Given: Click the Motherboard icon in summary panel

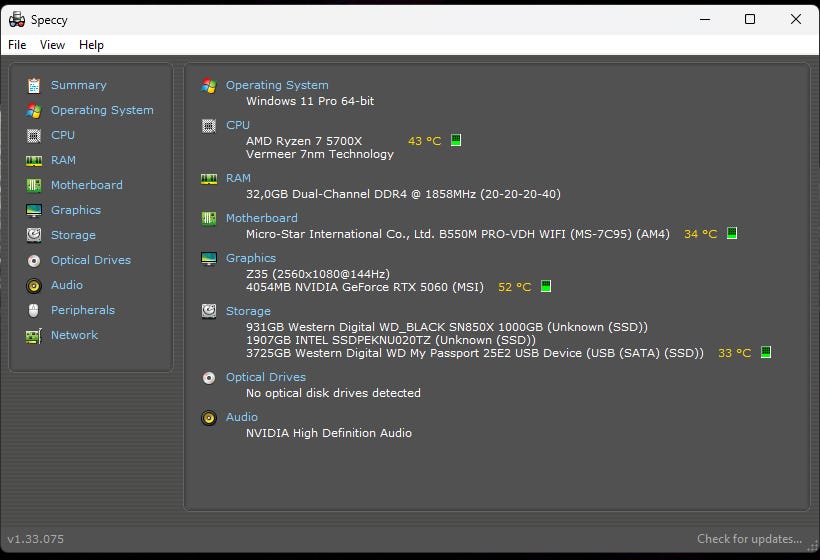Looking at the screenshot, I should 209,218.
